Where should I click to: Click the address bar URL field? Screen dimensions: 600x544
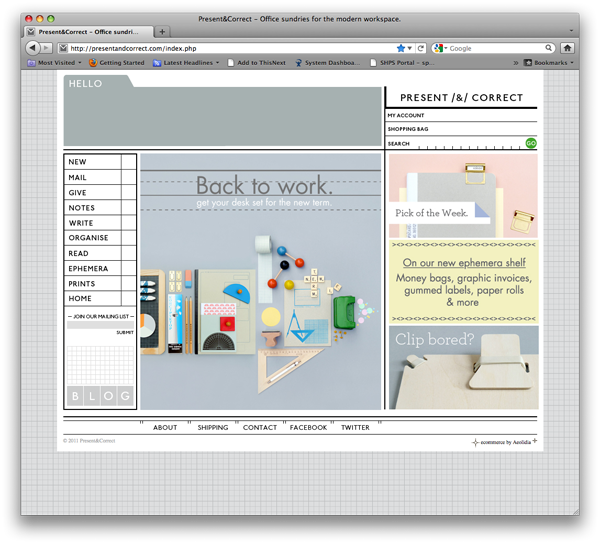232,48
